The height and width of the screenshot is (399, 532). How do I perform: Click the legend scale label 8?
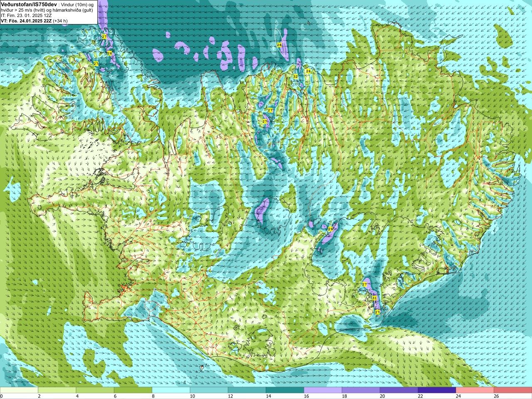coord(153,397)
